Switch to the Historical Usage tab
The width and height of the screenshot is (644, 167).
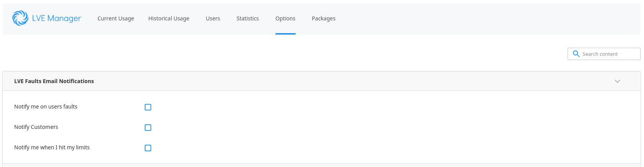tap(169, 18)
